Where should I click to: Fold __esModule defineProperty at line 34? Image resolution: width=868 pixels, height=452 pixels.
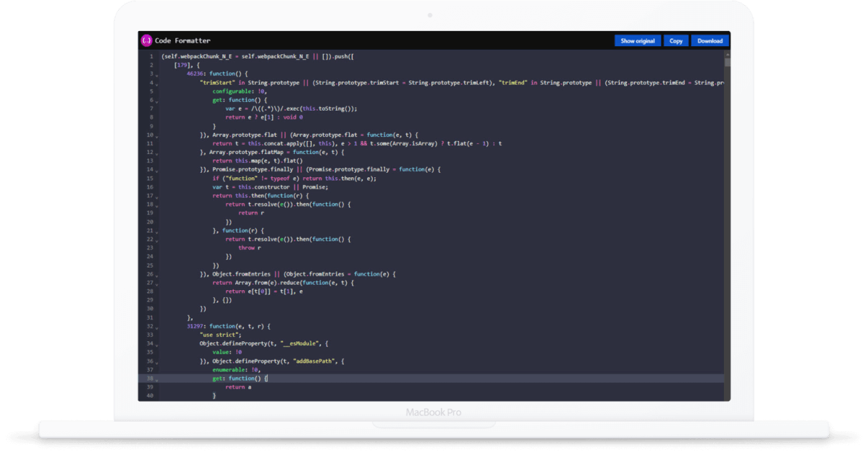(x=156, y=345)
